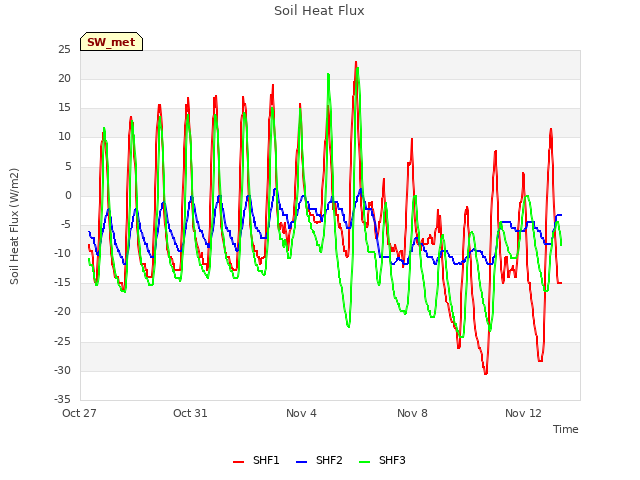Click the -10 y-axis tick label
Screen dimensions: 640x480
(62, 253)
